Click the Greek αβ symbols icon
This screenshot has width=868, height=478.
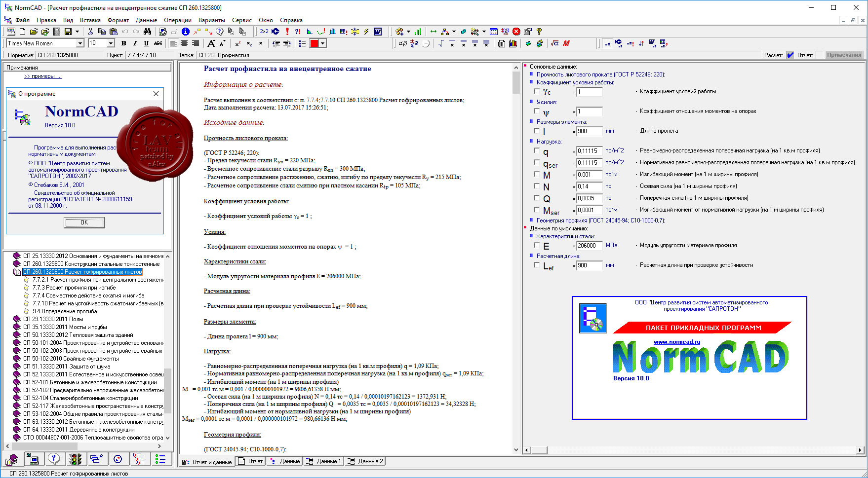(403, 43)
